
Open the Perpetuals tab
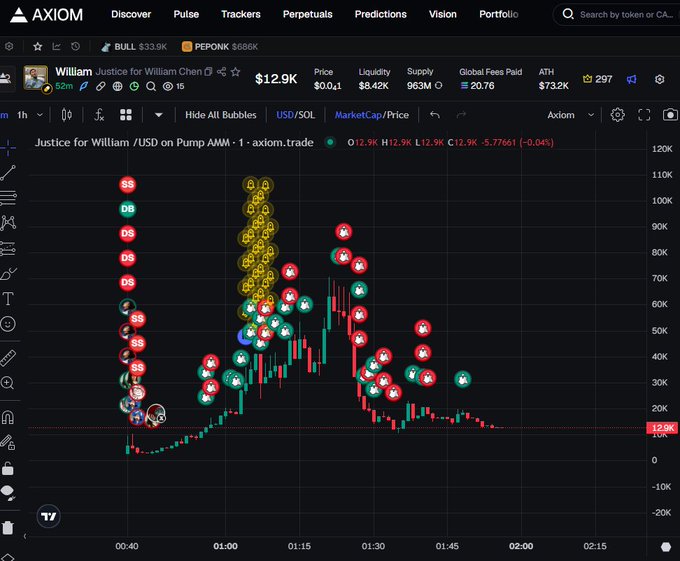(x=307, y=14)
